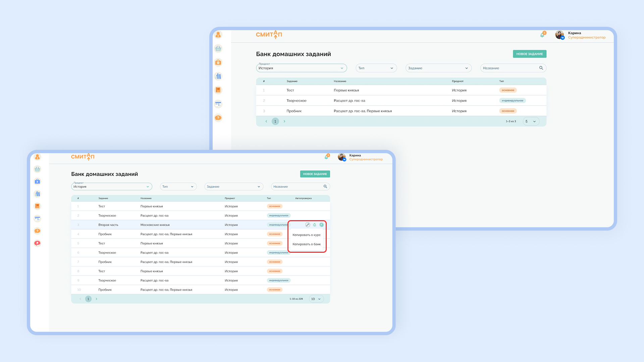Expand the rows-per-page dropdown showing 10
Image resolution: width=644 pixels, height=362 pixels.
point(316,299)
